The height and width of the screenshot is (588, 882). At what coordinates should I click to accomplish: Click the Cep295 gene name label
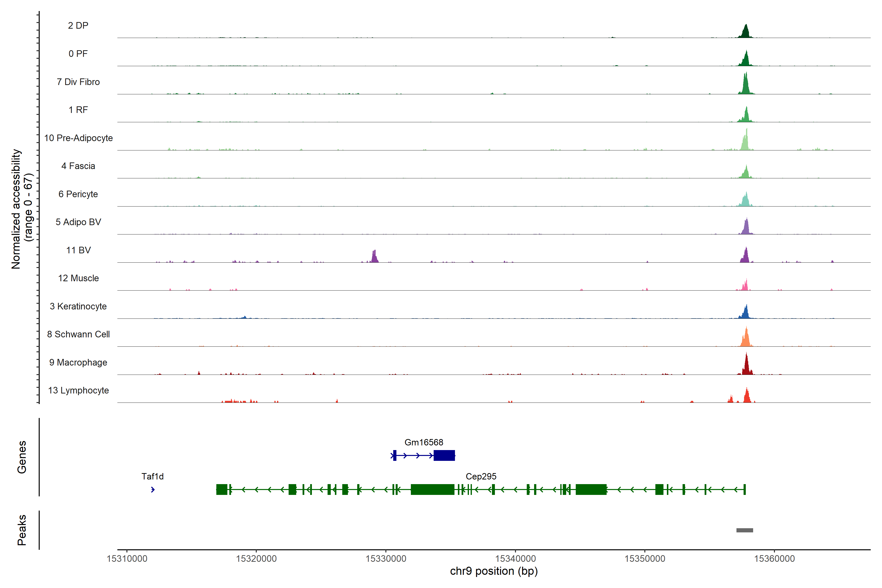click(481, 476)
